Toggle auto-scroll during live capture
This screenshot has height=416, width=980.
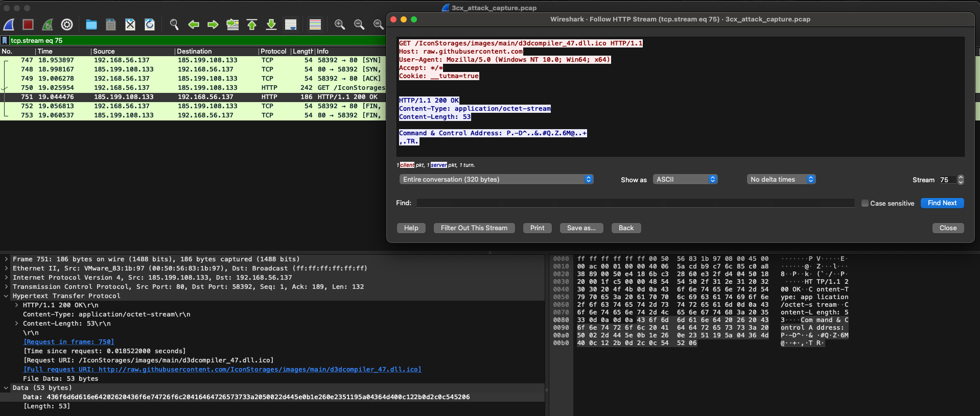[x=291, y=25]
